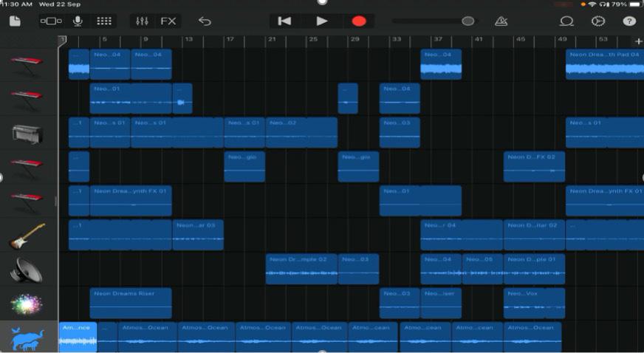Select the Neon Dr...mple 02 region

pyautogui.click(x=301, y=269)
